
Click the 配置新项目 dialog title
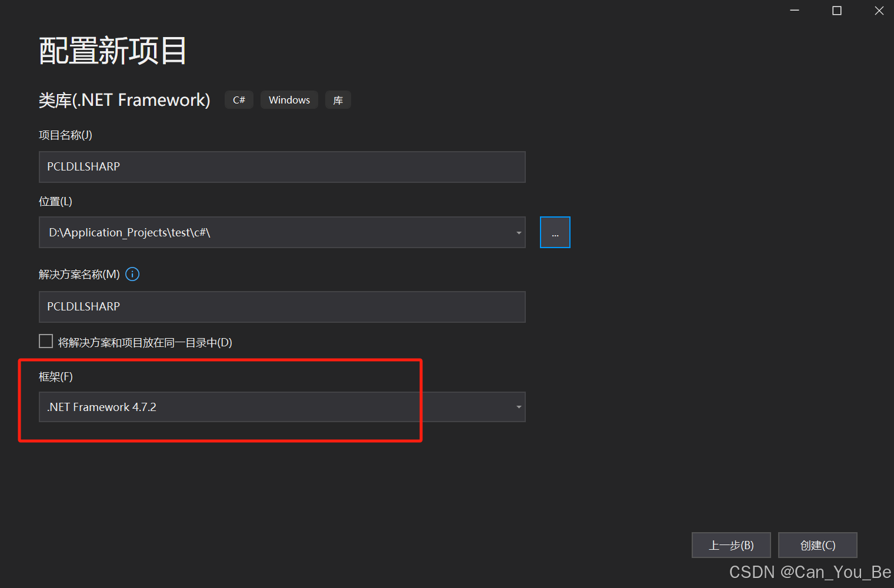click(x=112, y=51)
